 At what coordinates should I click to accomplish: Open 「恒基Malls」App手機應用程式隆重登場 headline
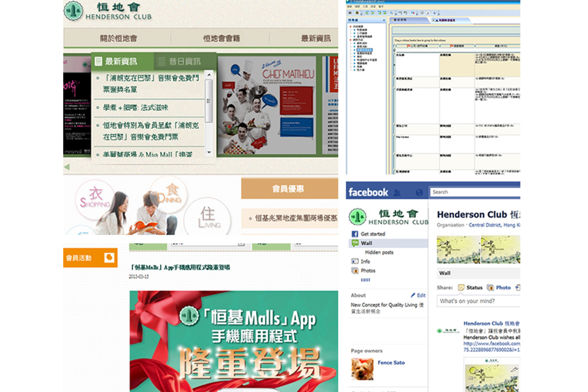click(x=180, y=268)
